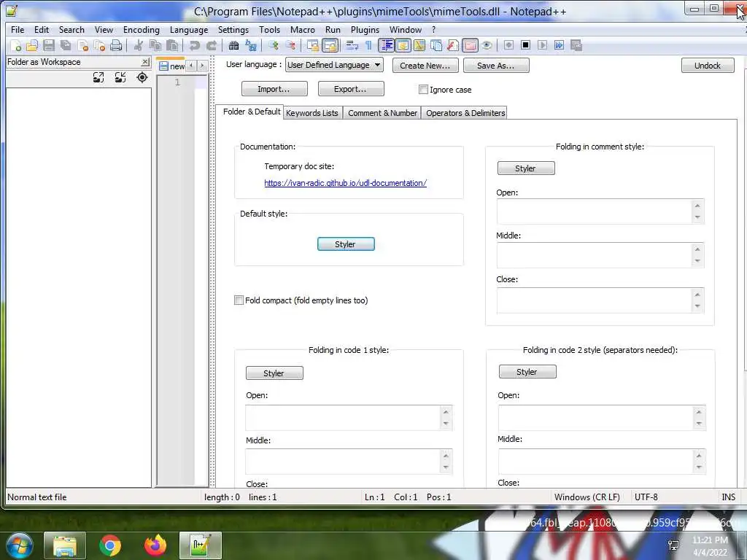Close the current document via toolbar icon

(82, 45)
